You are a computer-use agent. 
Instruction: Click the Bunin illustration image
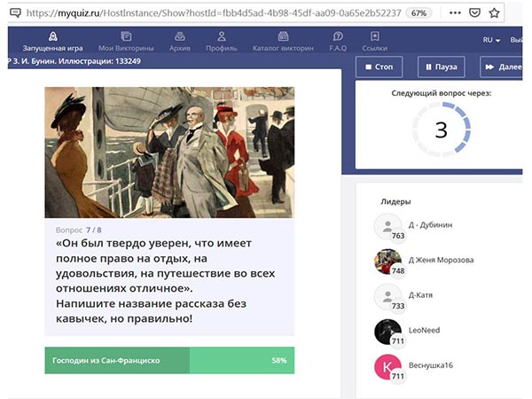169,153
